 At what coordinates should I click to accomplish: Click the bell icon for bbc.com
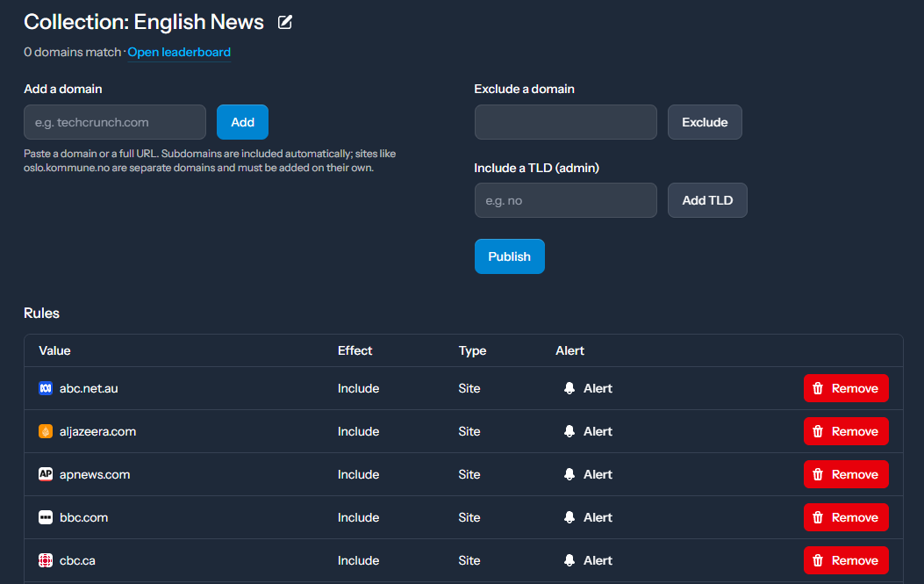569,517
